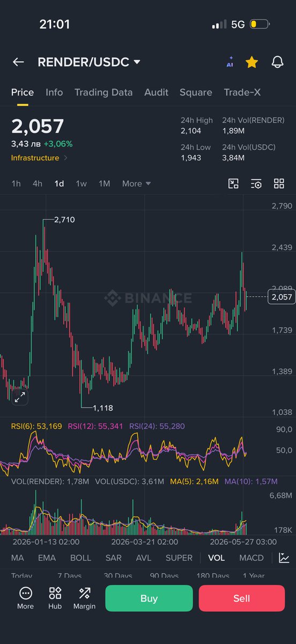This screenshot has width=296, height=644.
Task: Click the MA(10) volume label
Action: click(x=251, y=482)
